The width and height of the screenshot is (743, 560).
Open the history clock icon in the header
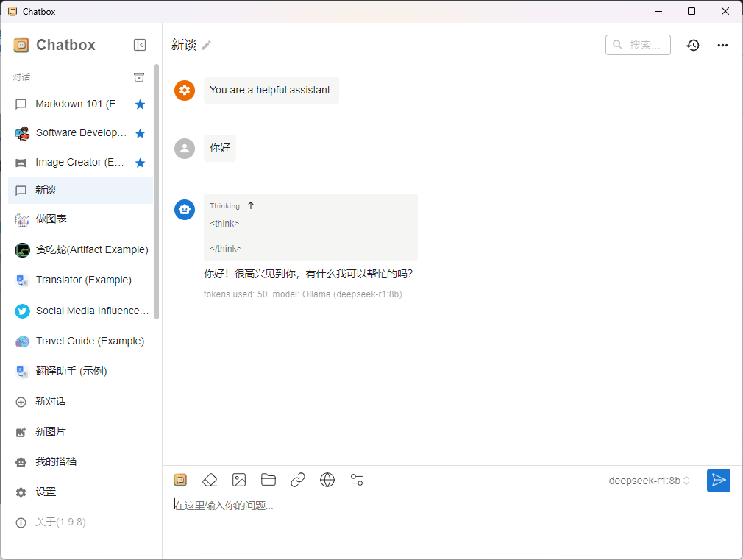click(x=693, y=45)
